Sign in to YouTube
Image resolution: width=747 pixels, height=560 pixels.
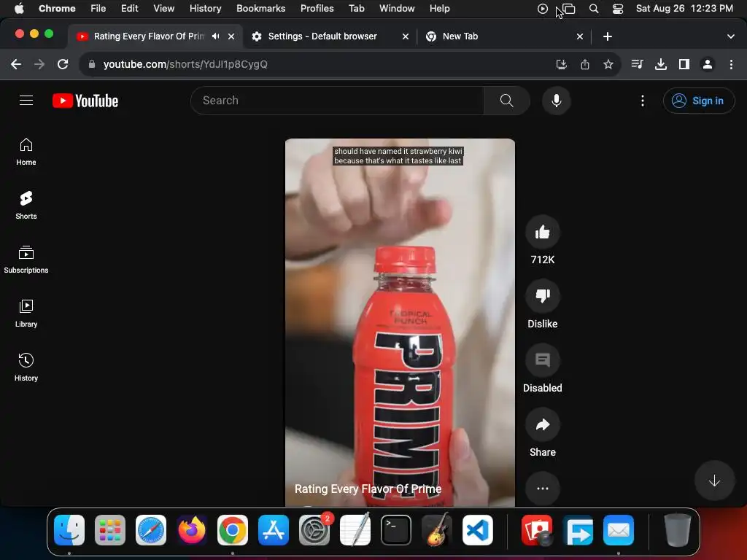(698, 101)
